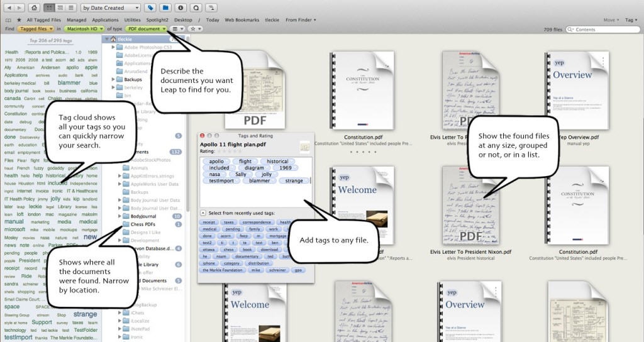Image resolution: width=644 pixels, height=342 pixels.
Task: Go forward with the right arrow button
Action: coord(19,8)
